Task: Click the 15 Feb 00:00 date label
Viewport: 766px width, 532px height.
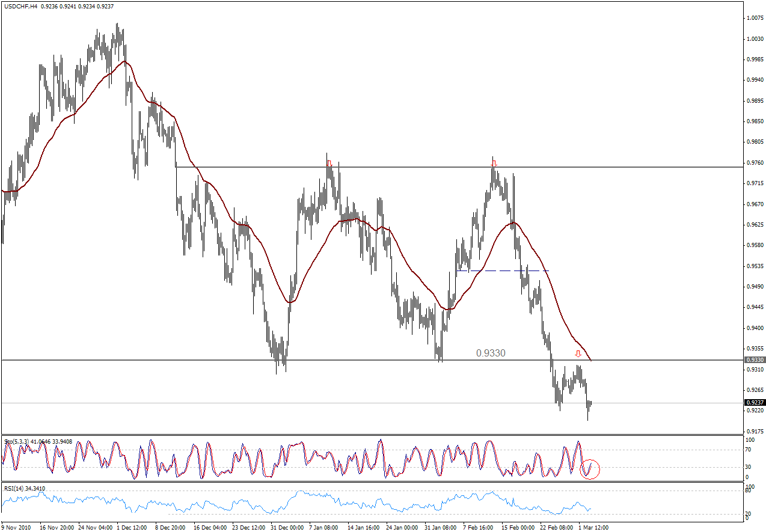Action: click(517, 527)
